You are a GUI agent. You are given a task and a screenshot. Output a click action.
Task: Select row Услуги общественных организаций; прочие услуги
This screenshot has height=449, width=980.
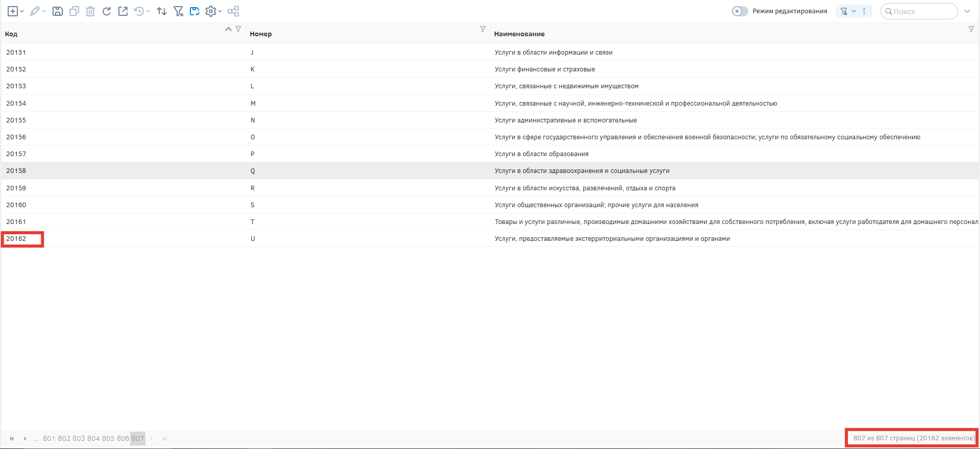[x=490, y=205]
